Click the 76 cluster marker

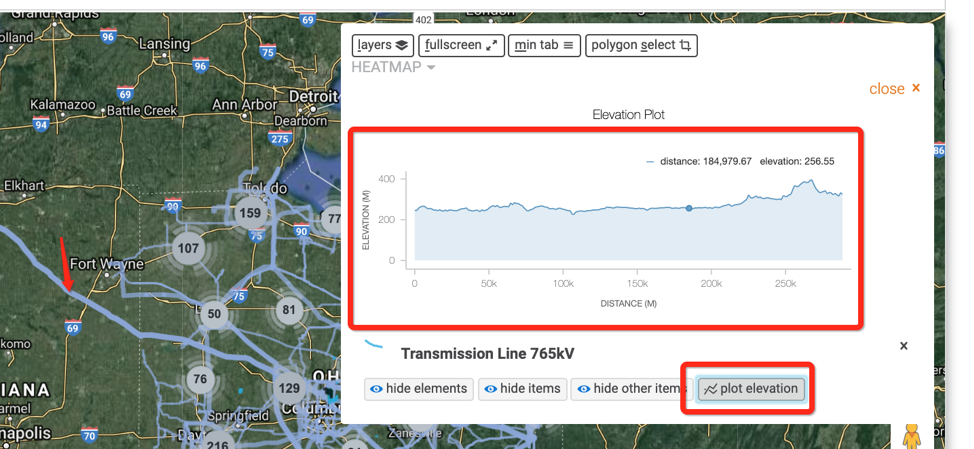(x=200, y=379)
